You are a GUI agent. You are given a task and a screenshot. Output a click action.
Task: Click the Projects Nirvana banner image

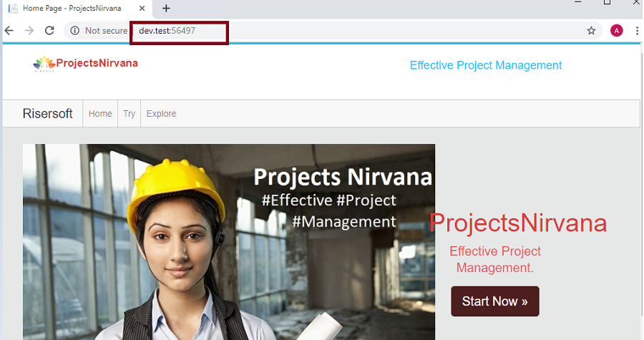click(229, 242)
